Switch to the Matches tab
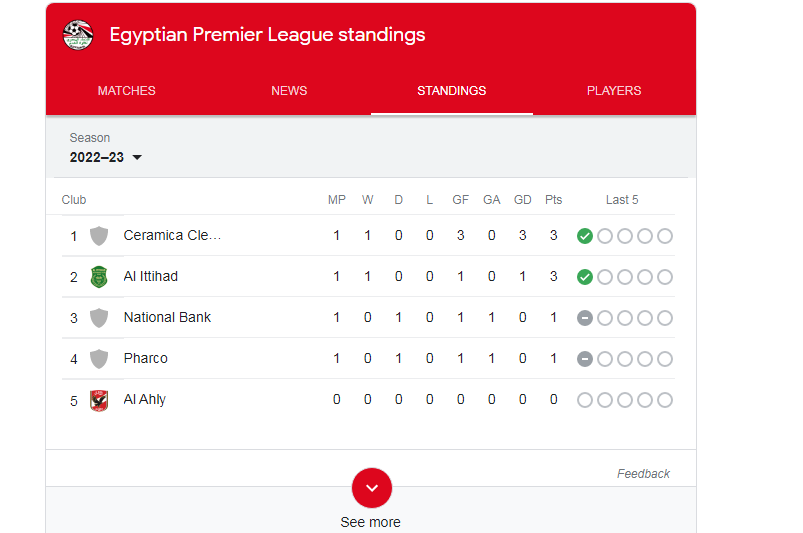 (x=126, y=91)
